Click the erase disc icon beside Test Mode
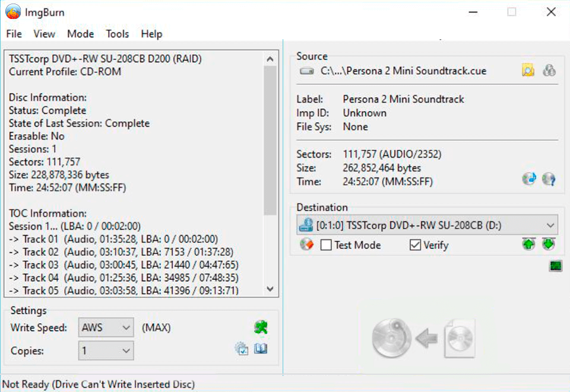 [306, 245]
